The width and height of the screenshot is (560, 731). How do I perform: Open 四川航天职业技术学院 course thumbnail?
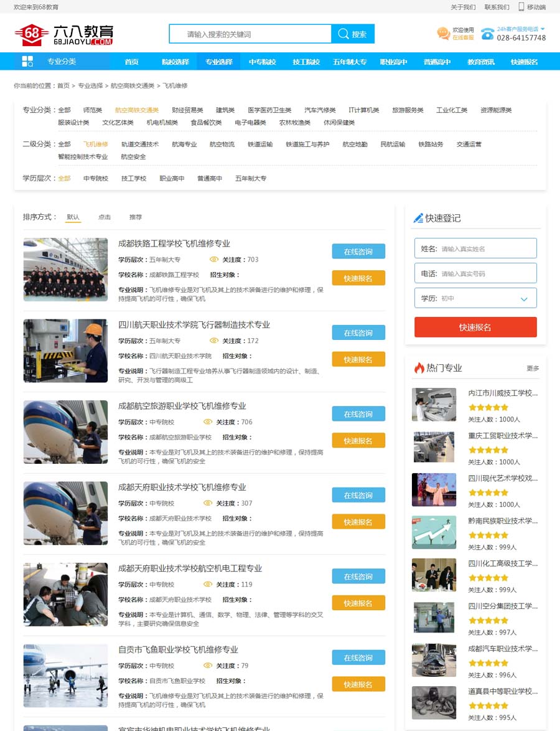click(x=65, y=351)
